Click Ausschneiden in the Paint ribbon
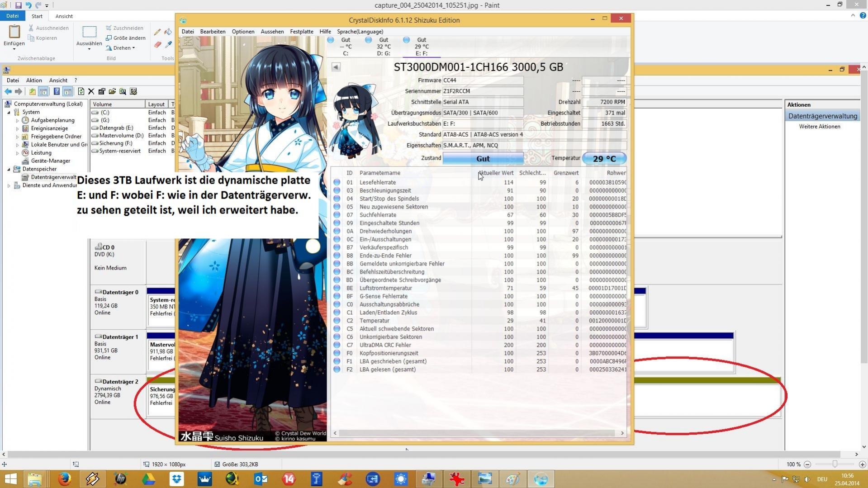 click(48, 28)
